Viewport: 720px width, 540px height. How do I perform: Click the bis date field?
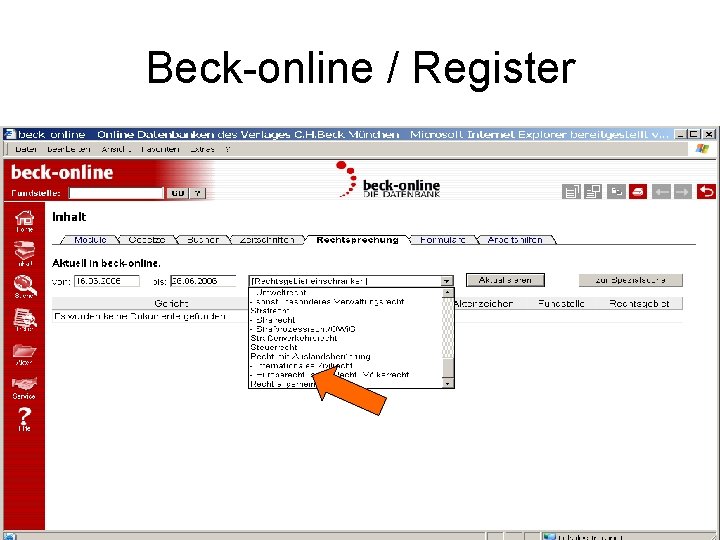pyautogui.click(x=203, y=281)
